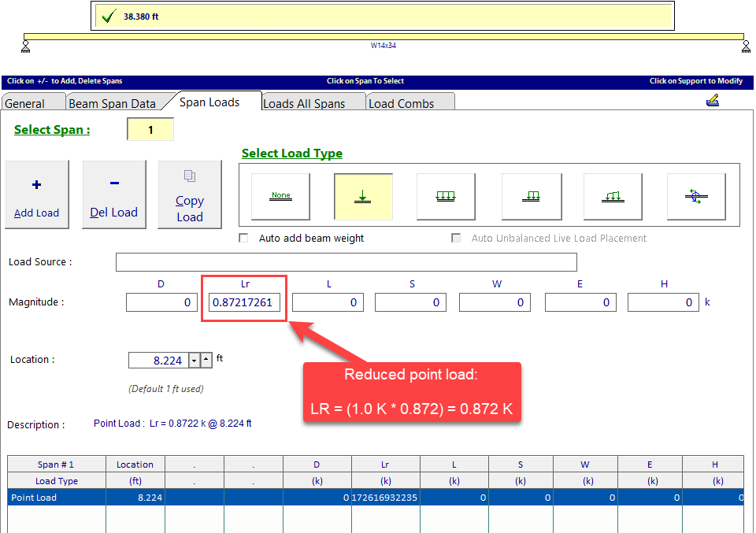
Task: Select the moment load type icon
Action: click(696, 196)
